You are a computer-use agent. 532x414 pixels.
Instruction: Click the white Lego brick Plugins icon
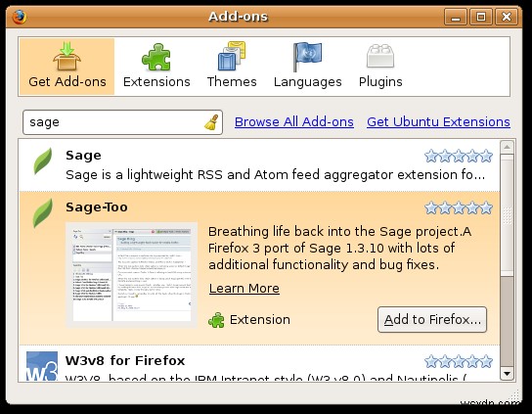[380, 56]
